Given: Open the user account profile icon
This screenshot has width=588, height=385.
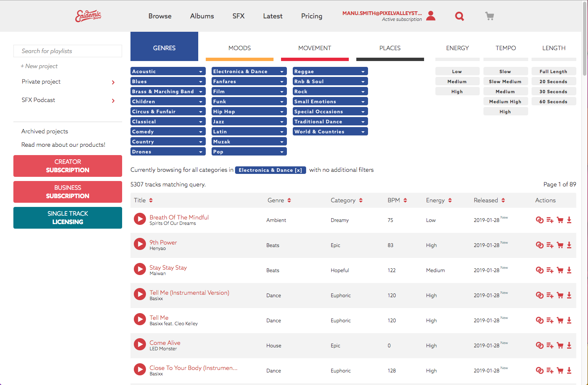Looking at the screenshot, I should click(431, 16).
